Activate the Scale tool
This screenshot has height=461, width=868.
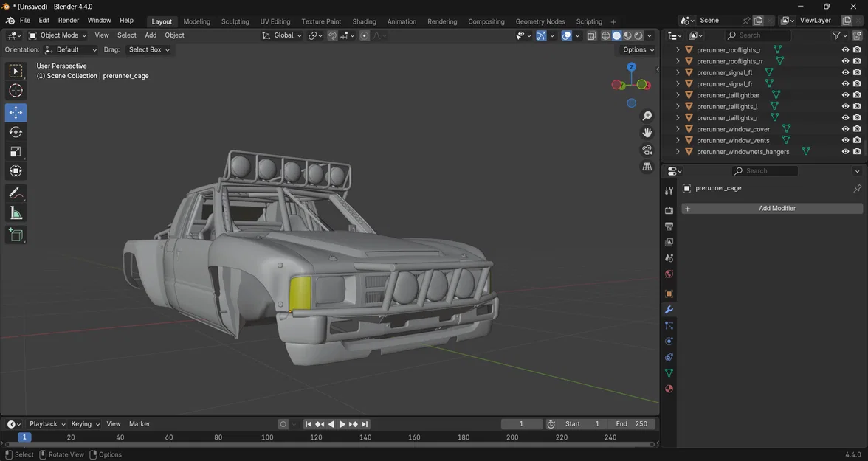(15, 152)
